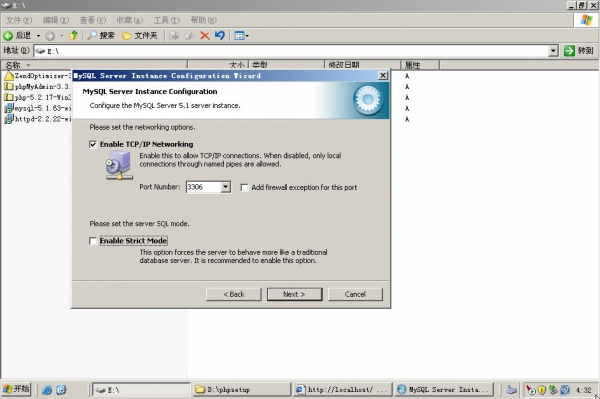The image size is (600, 399).
Task: Open the Favorites (收藏) menu
Action: (130, 20)
